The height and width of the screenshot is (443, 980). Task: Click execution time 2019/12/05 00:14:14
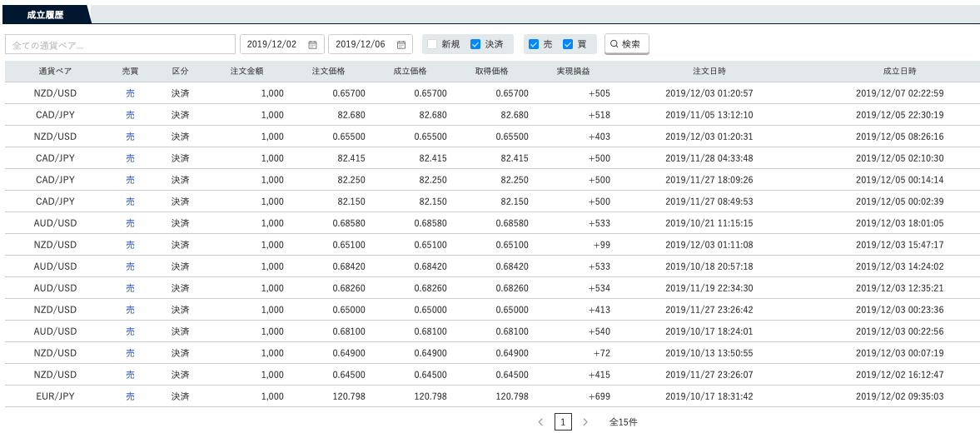point(900,180)
